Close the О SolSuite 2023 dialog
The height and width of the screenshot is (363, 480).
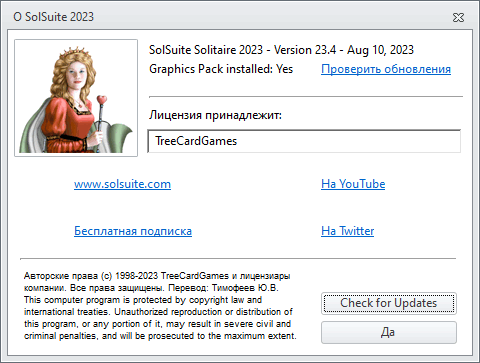458,17
